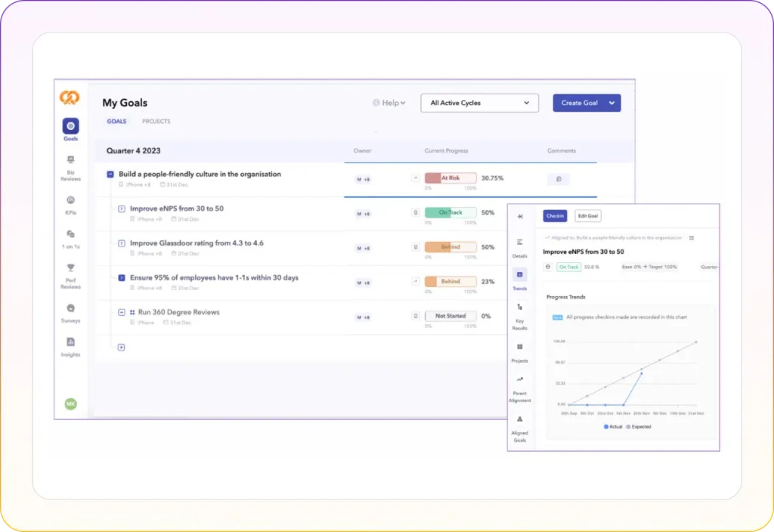Open the All Active Cycles dropdown
Screen dimensions: 774x532
(479, 103)
